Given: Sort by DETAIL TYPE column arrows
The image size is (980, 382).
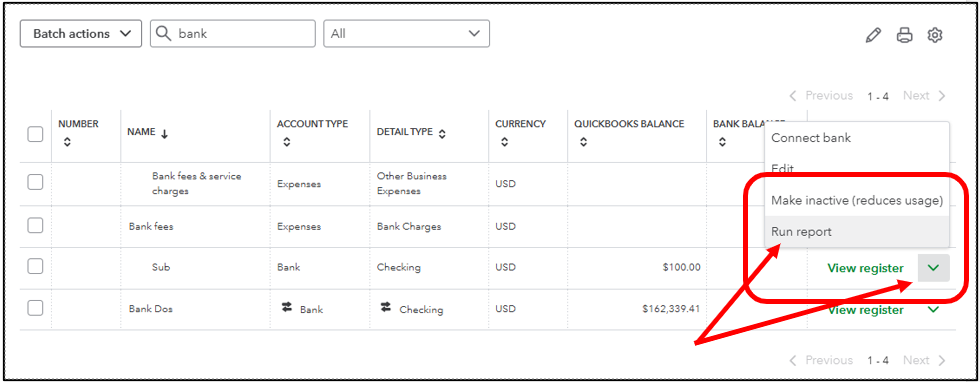Looking at the screenshot, I should pos(442,133).
